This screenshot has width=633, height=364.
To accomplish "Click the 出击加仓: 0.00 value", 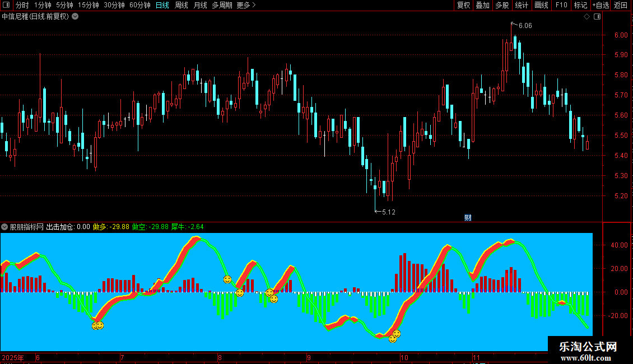I will point(68,227).
